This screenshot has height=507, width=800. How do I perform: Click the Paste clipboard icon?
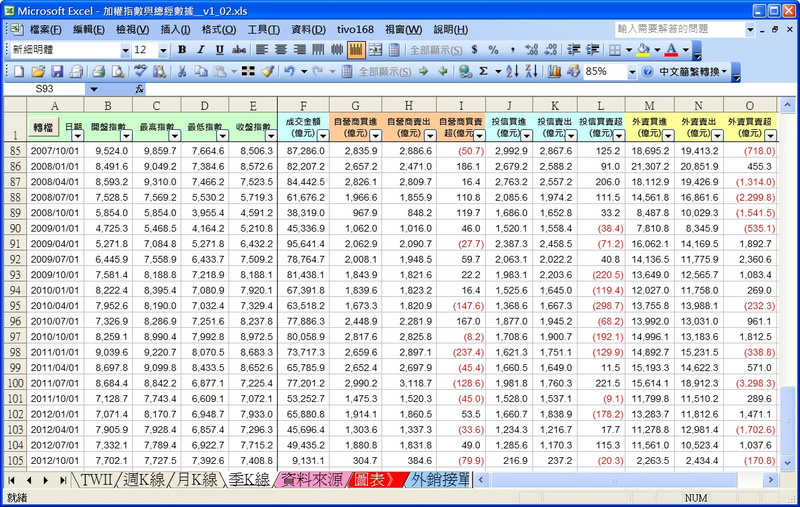tap(219, 71)
